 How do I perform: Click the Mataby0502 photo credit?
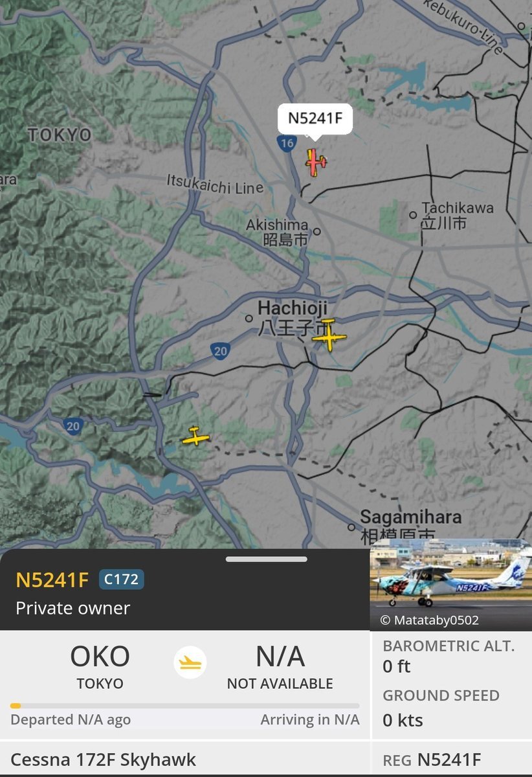tap(429, 620)
